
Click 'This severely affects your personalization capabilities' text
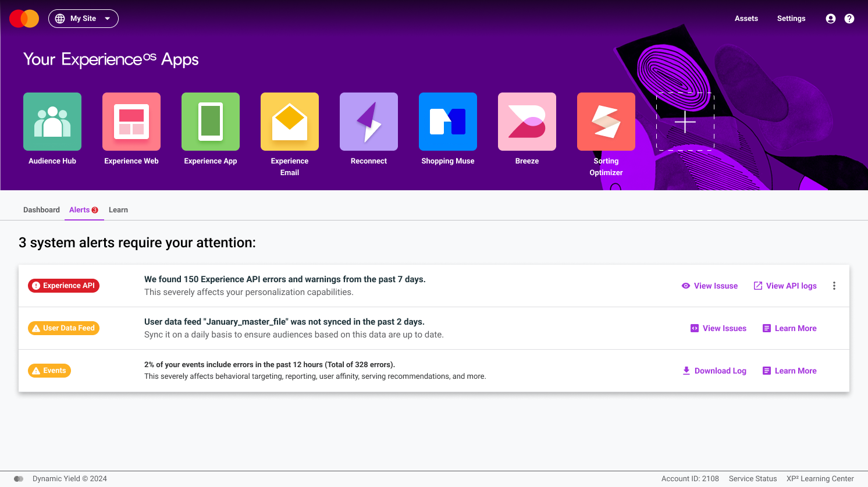coord(249,292)
